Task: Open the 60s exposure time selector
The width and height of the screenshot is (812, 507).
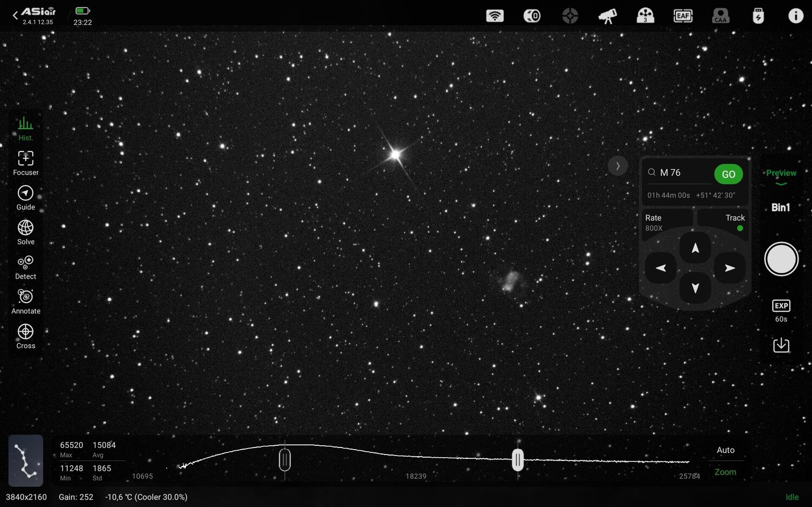Action: (x=781, y=310)
